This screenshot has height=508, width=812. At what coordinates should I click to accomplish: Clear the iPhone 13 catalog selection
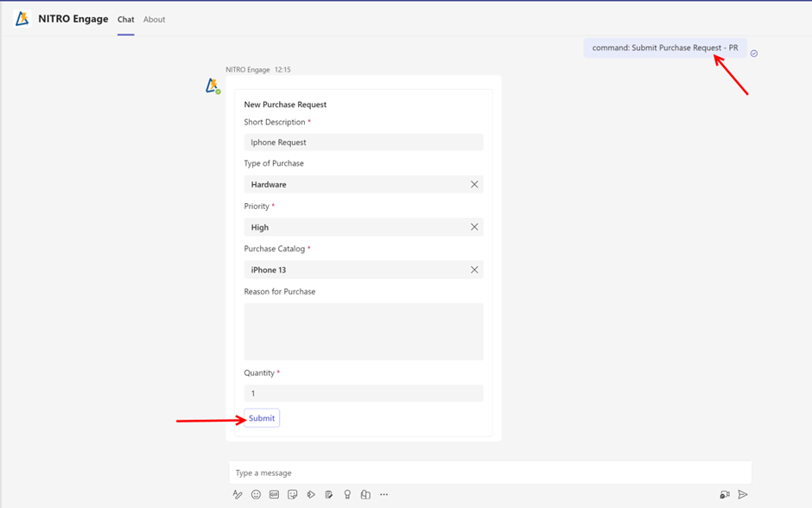[474, 270]
